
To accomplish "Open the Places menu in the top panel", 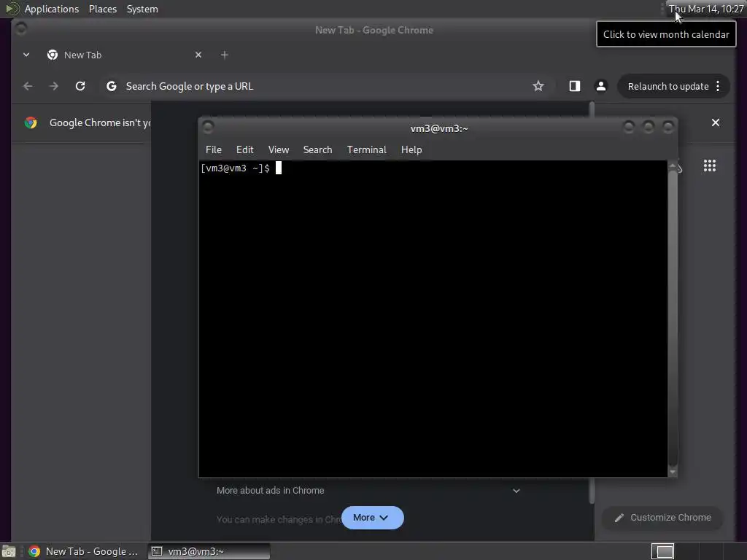I will [x=102, y=9].
